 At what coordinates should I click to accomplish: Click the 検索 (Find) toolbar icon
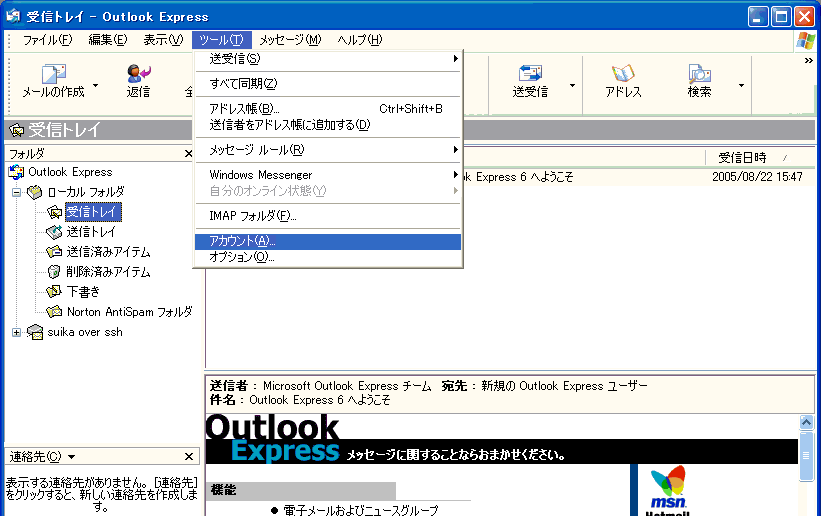(x=699, y=79)
